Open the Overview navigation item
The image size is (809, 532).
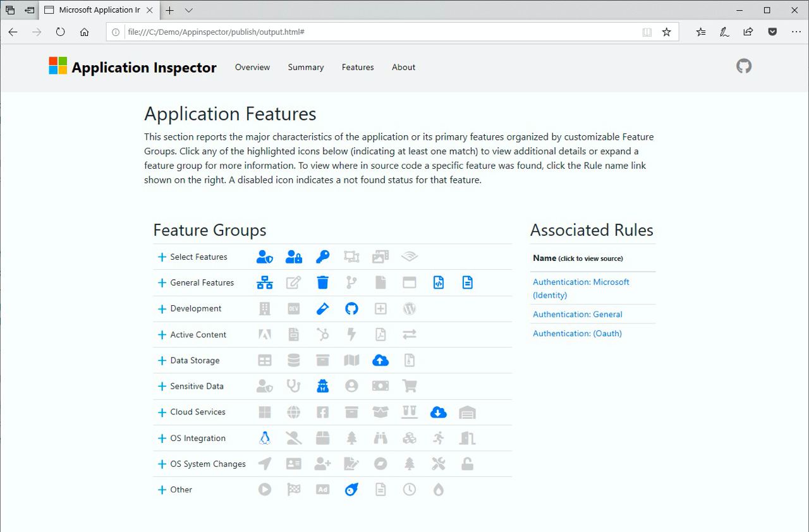point(252,67)
